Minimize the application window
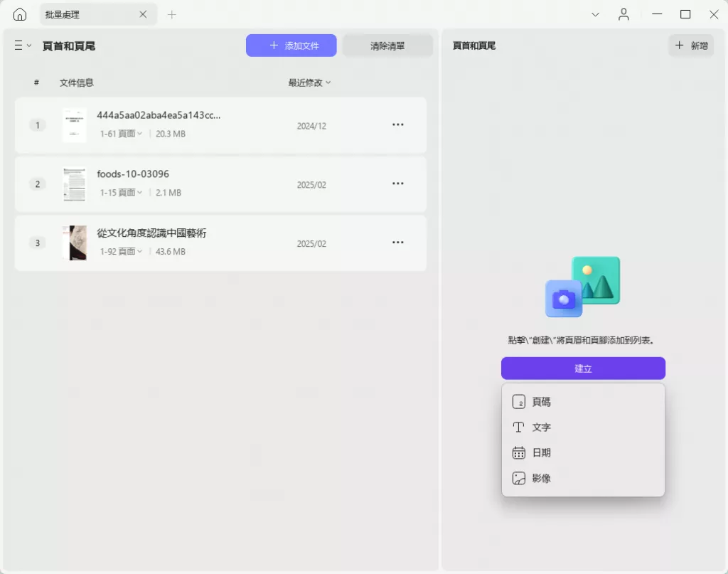Image resolution: width=728 pixels, height=574 pixels. (x=657, y=14)
